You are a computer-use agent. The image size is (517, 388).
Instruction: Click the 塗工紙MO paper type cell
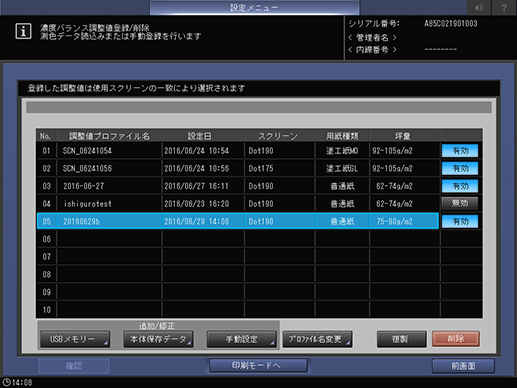coord(342,151)
